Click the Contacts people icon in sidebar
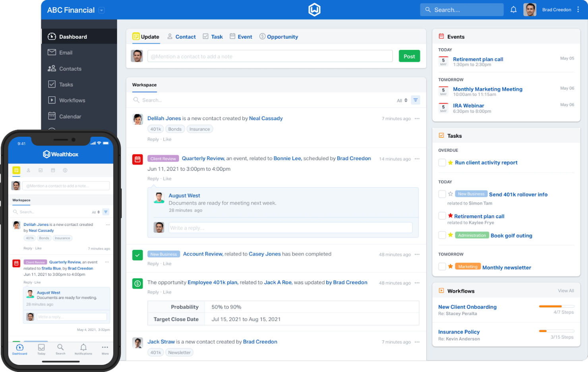 (x=52, y=68)
